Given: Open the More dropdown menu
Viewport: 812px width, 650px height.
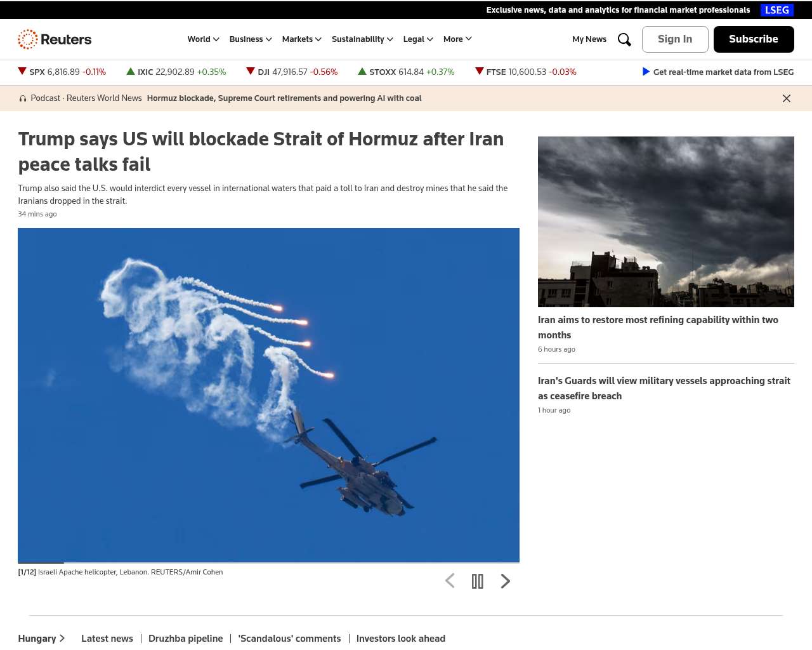Looking at the screenshot, I should (x=457, y=39).
